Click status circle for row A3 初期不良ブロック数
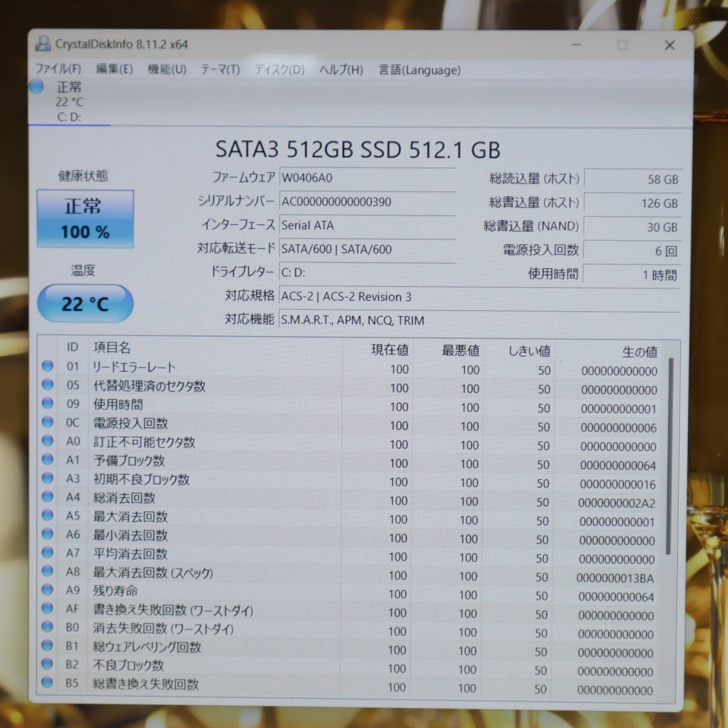Screen dimensions: 728x728 coord(47,478)
